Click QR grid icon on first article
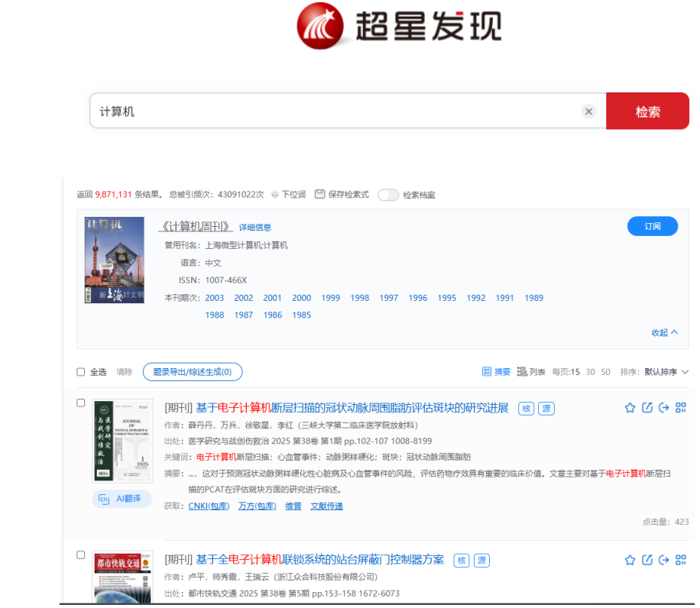 [681, 408]
